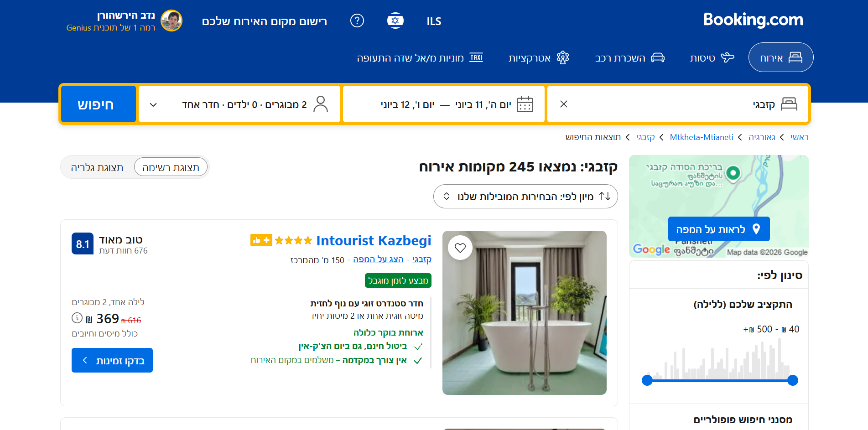Go to גאורגיה breadcrumb
This screenshot has height=430, width=868.
pyautogui.click(x=762, y=137)
